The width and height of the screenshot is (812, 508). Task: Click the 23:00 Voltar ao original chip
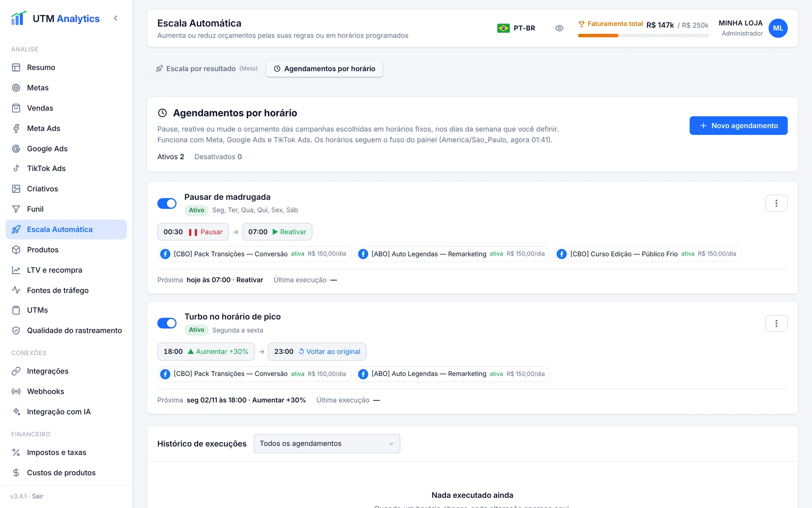[x=317, y=352]
